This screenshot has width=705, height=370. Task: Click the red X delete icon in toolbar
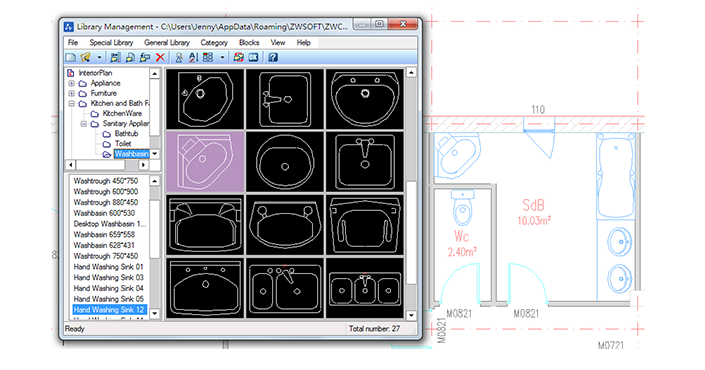(160, 57)
